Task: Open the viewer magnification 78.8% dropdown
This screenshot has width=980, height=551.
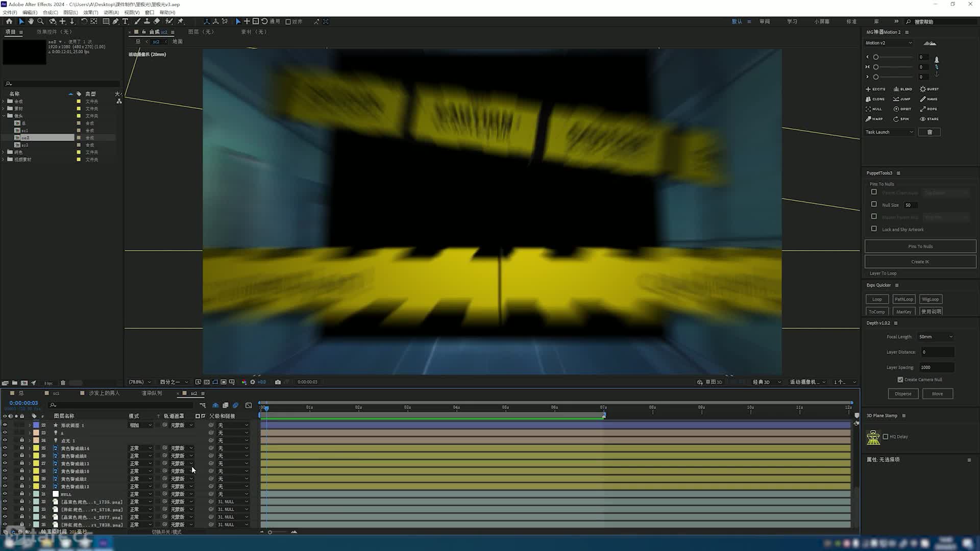Action: coord(139,382)
